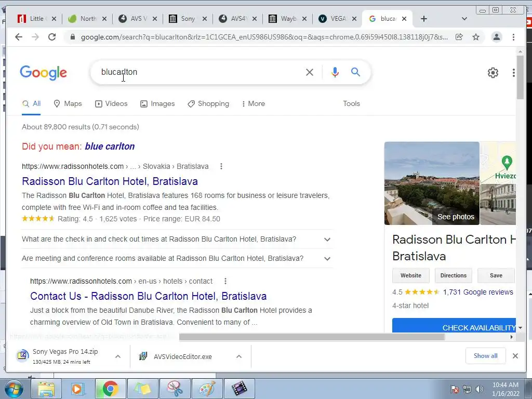This screenshot has width=532, height=399.
Task: Close the North tab
Action: pyautogui.click(x=104, y=19)
